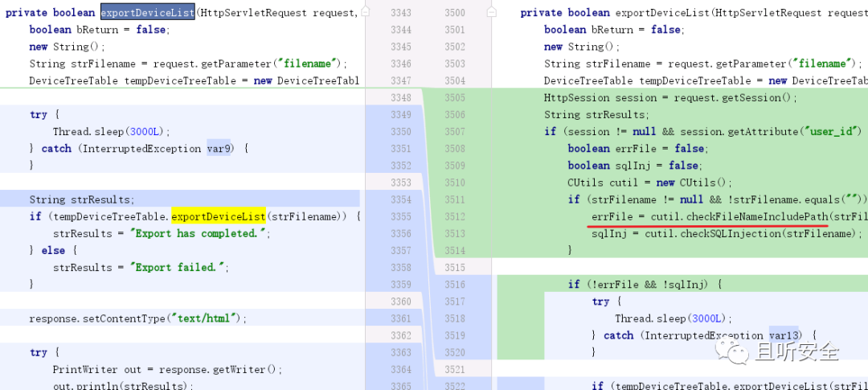Click left pane line number 3354

point(401,199)
